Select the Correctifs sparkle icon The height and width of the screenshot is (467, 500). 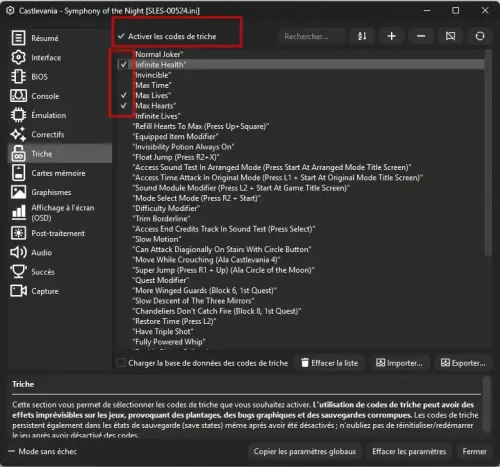click(x=18, y=134)
